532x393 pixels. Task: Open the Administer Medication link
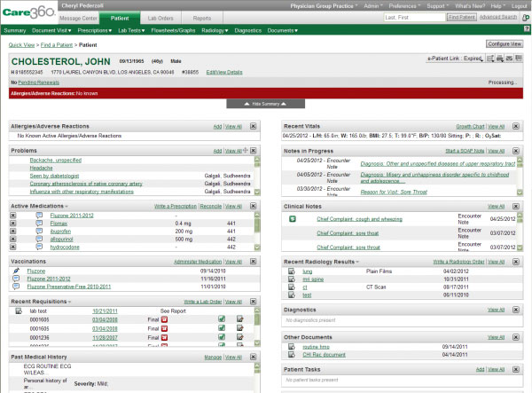(x=198, y=262)
